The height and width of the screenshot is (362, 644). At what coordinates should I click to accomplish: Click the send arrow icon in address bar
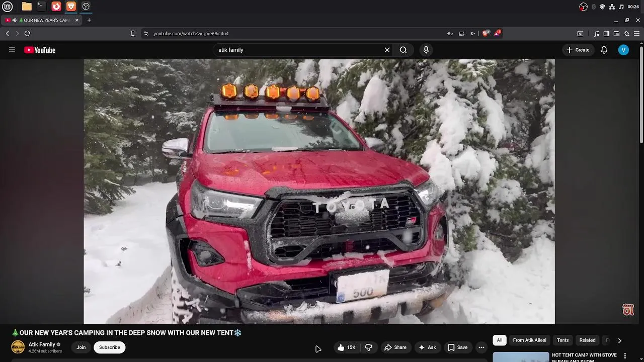pyautogui.click(x=473, y=33)
